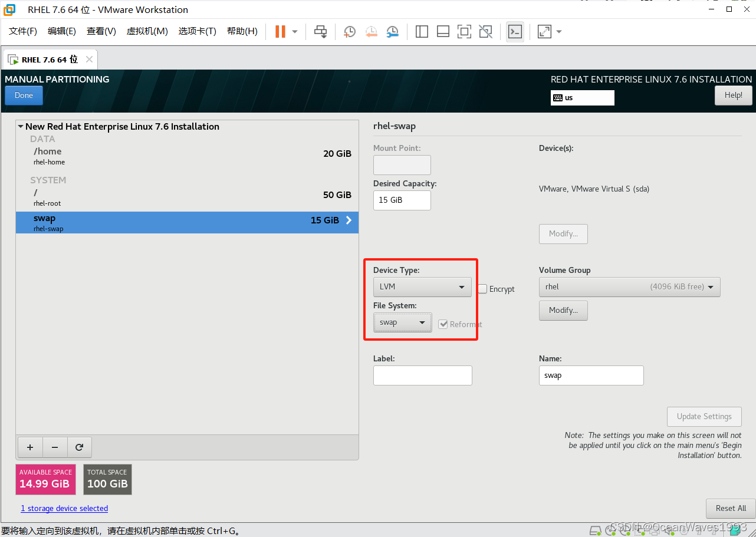This screenshot has width=756, height=537.
Task: Click the rhel-swap heading
Action: (395, 126)
